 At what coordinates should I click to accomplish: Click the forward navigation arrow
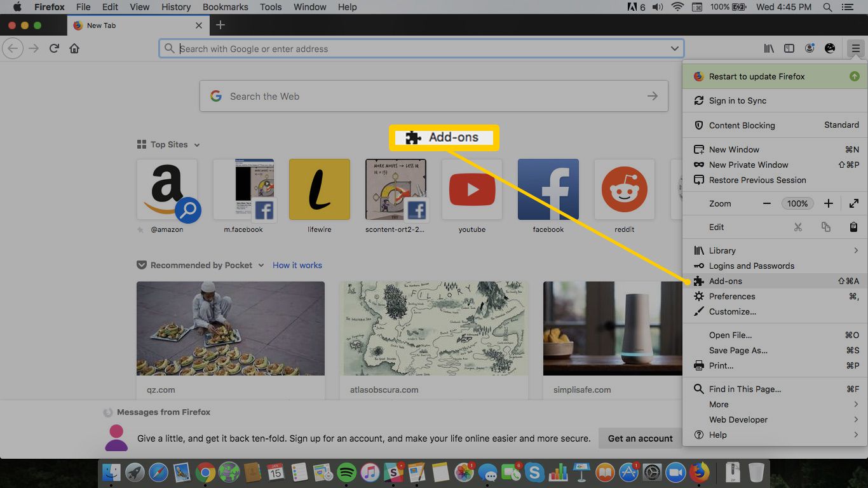click(34, 48)
